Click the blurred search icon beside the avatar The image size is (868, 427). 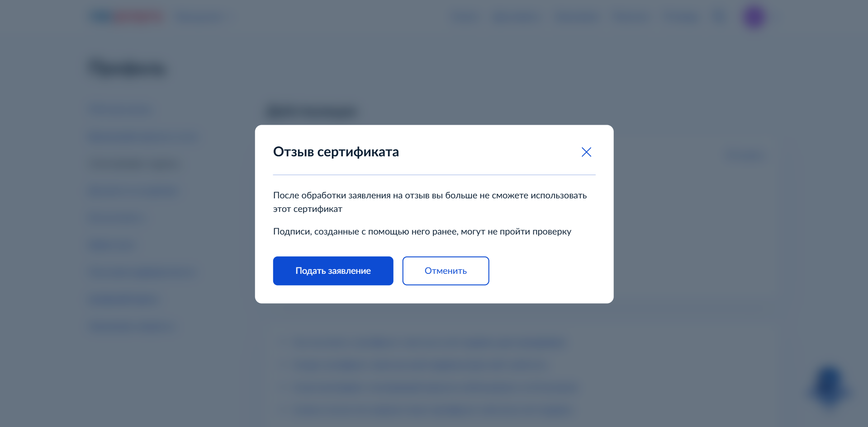(719, 17)
